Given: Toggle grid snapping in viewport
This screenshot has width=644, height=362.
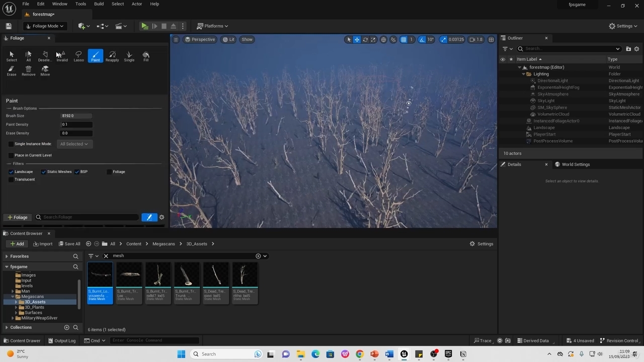Looking at the screenshot, I should click(x=404, y=40).
